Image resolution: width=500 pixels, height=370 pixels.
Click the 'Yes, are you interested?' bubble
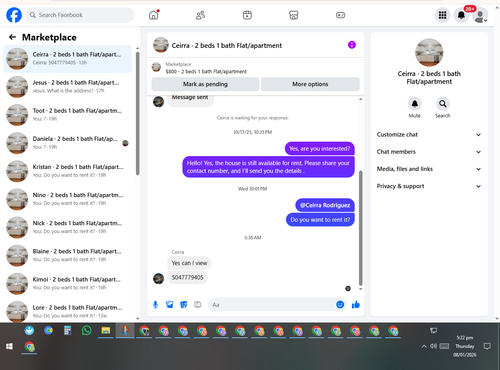[x=320, y=149]
